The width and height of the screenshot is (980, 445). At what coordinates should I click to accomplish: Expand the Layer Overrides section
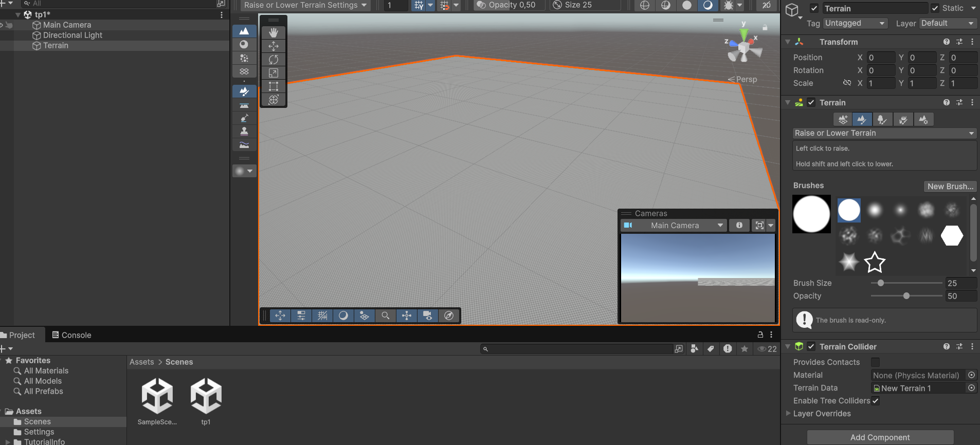click(x=788, y=413)
